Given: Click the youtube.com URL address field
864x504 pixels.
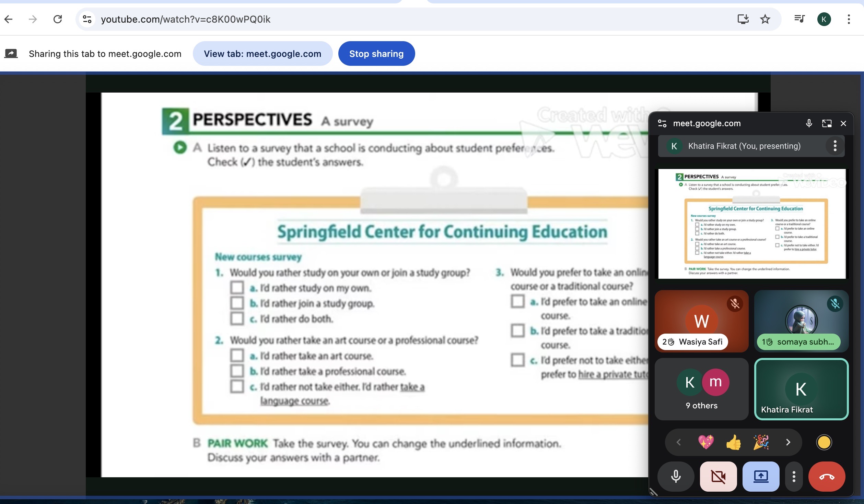Looking at the screenshot, I should (185, 19).
